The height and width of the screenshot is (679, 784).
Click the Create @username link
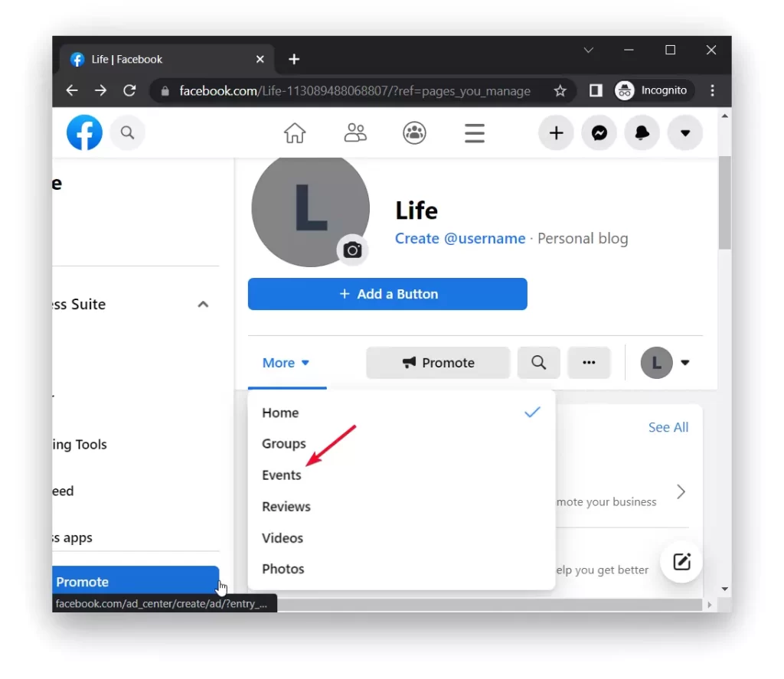(x=460, y=239)
